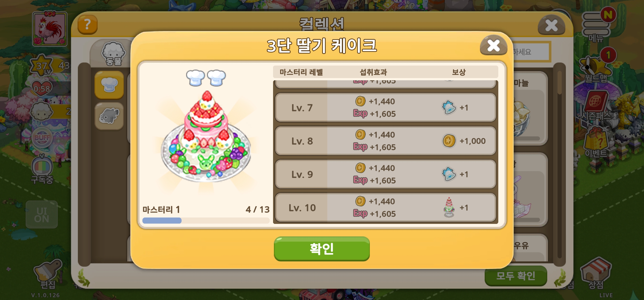Image resolution: width=644 pixels, height=300 pixels.
Task: Select the fish collection tab
Action: (x=109, y=116)
